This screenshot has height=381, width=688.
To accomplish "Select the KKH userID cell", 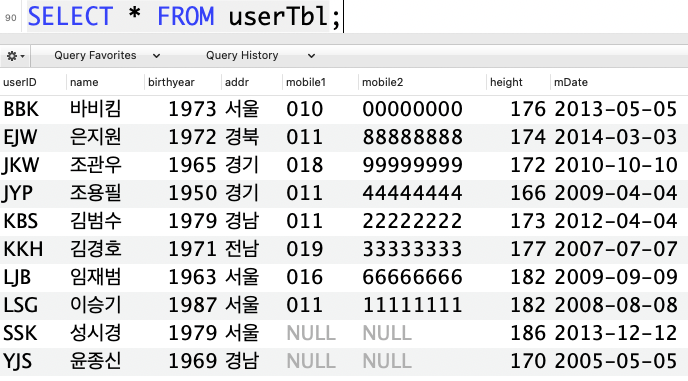I will click(23, 249).
